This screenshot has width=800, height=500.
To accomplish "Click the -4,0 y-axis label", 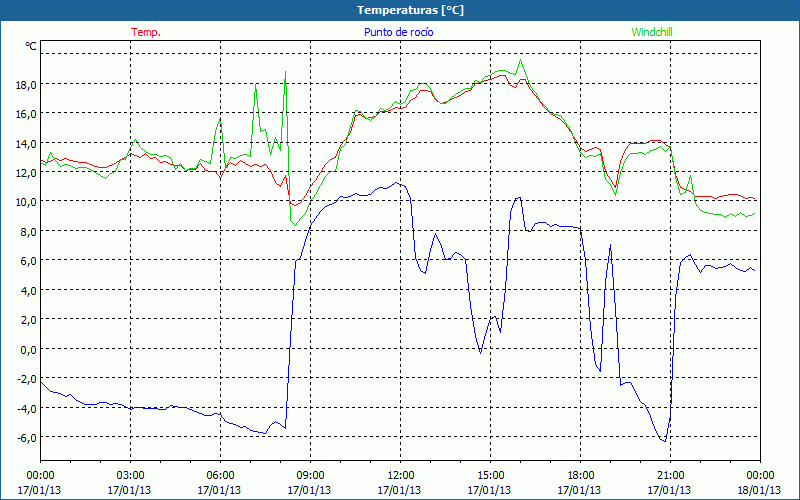I will tap(27, 408).
